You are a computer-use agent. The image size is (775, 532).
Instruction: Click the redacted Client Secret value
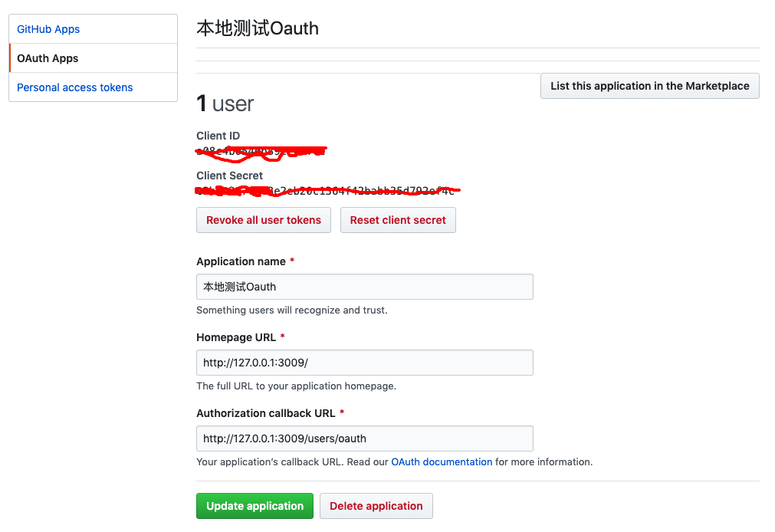(328, 190)
